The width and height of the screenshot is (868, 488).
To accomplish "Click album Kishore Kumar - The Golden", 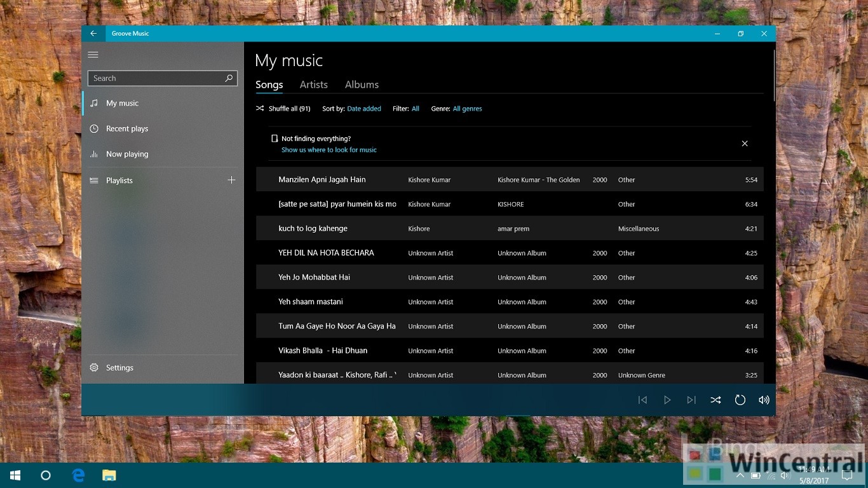I will tap(539, 180).
